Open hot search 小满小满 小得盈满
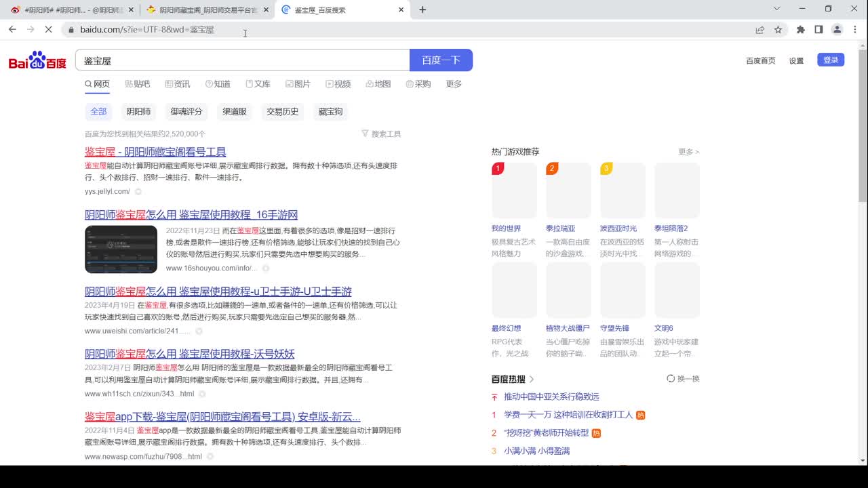 [x=537, y=451]
